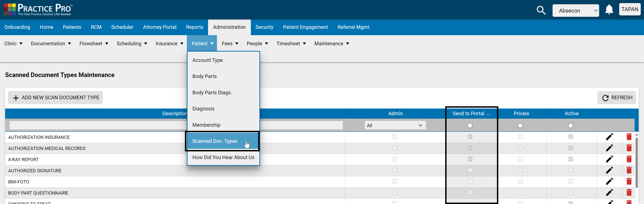Switch to the Security tab

264,27
